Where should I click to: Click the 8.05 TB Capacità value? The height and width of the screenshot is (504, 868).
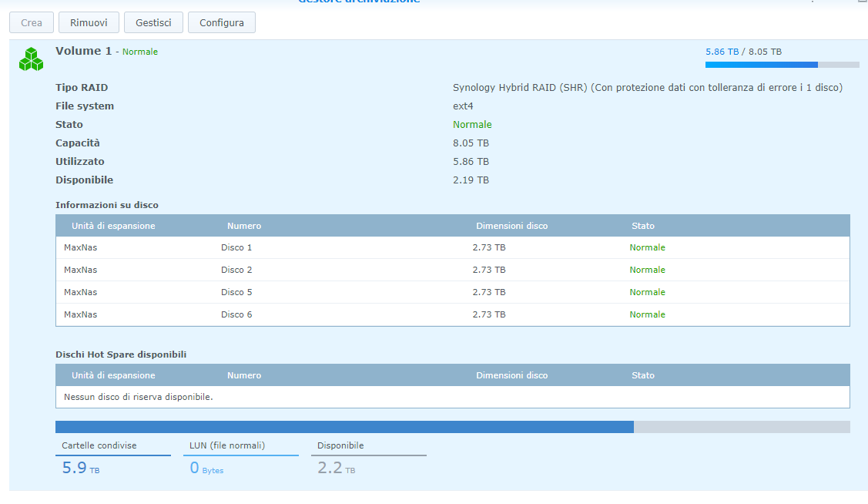tap(471, 143)
